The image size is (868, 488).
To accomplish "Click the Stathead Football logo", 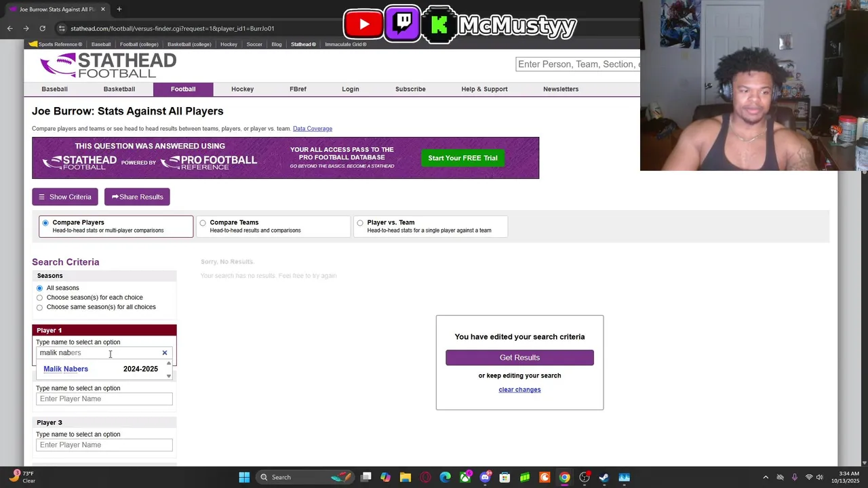I will (108, 65).
